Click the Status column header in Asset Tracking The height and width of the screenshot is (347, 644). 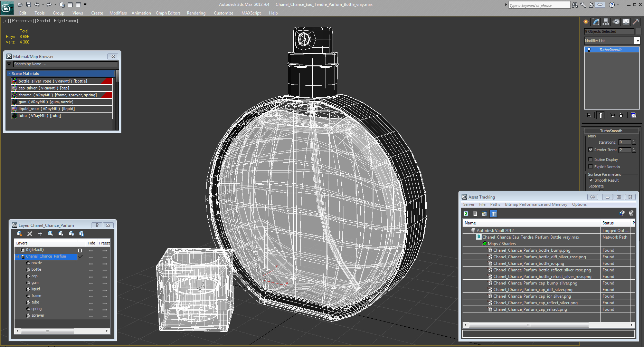tap(616, 223)
